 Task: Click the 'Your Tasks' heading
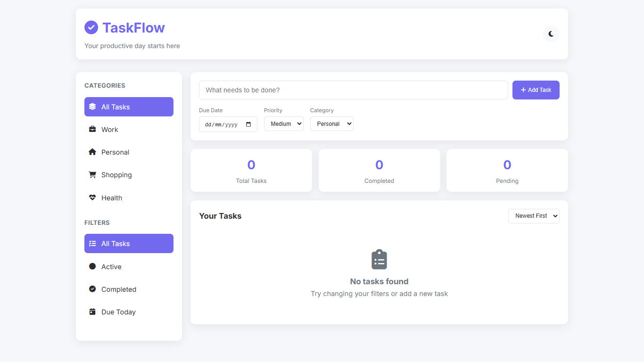coord(220,216)
